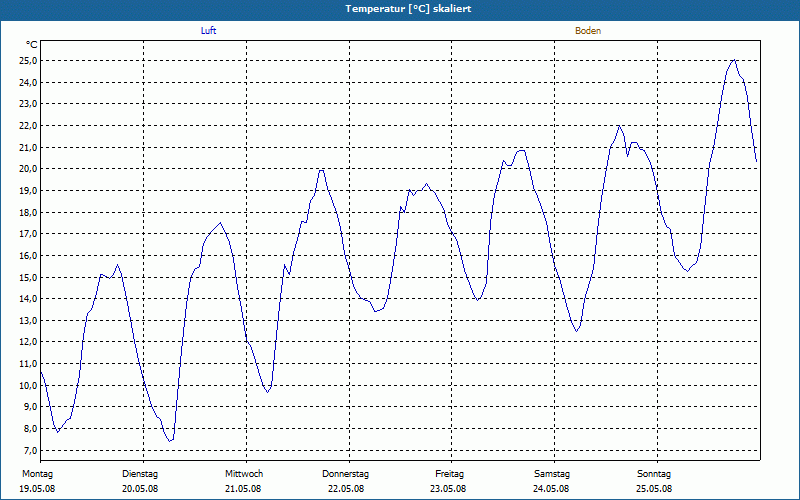The height and width of the screenshot is (500, 800).
Task: Click the date 25.05.08
Action: click(654, 489)
